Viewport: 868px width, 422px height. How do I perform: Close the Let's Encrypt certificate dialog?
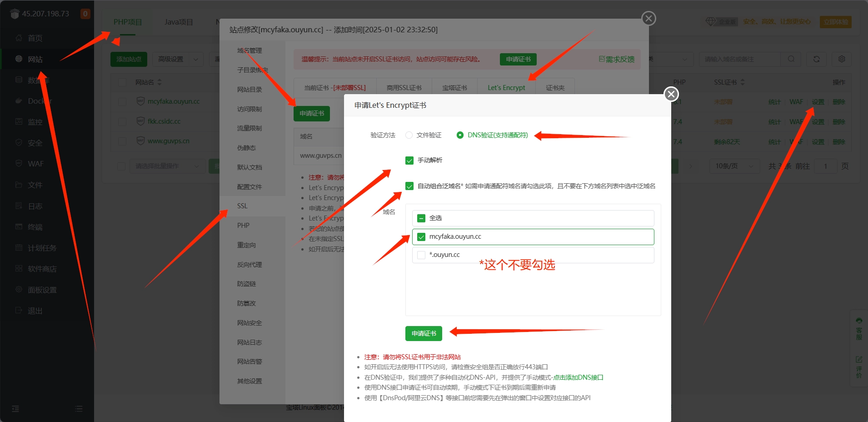pos(671,94)
